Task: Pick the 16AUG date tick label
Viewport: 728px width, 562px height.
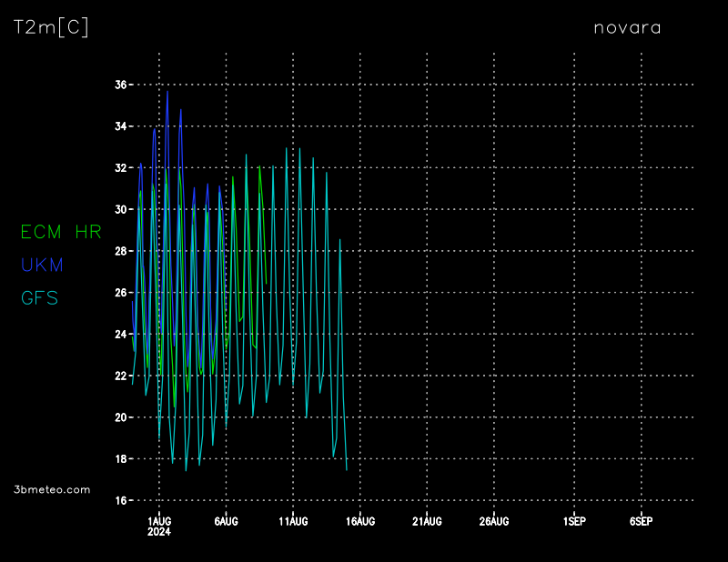Action: [x=360, y=521]
